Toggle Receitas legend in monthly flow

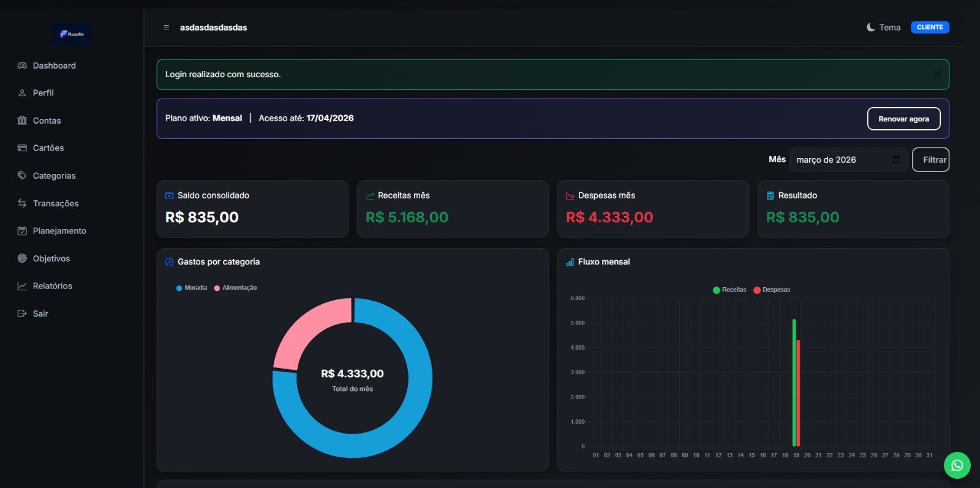(x=729, y=290)
